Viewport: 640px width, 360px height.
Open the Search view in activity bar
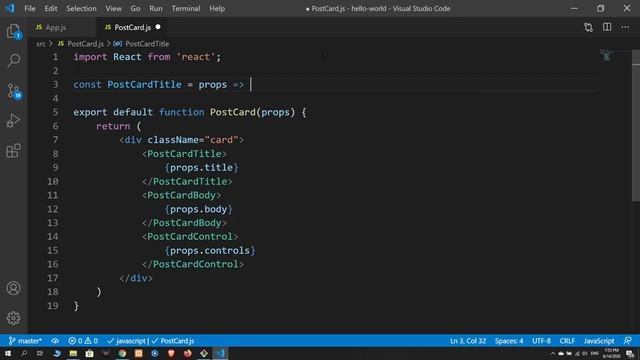pos(13,60)
